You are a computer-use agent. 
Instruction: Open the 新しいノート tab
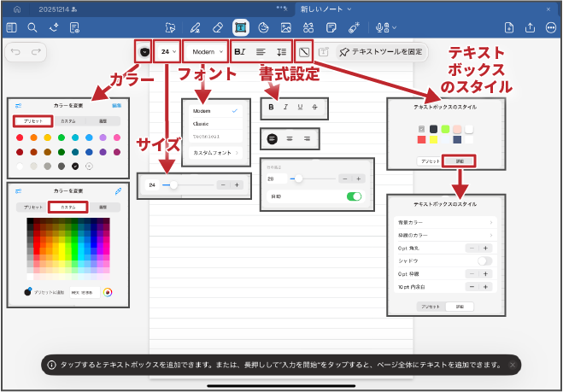point(325,9)
